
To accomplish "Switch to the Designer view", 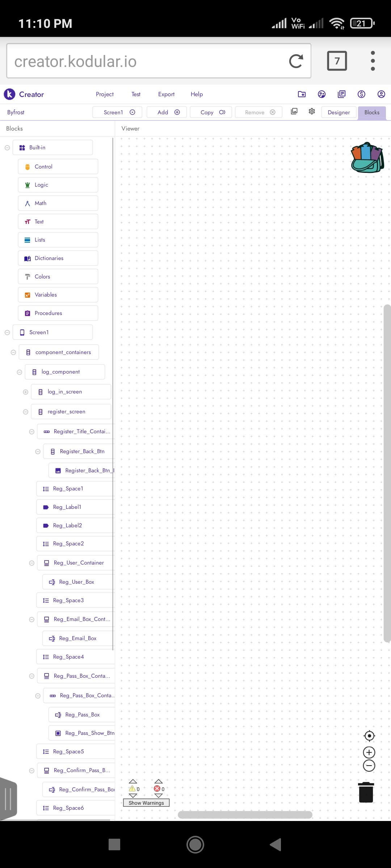I will click(339, 112).
